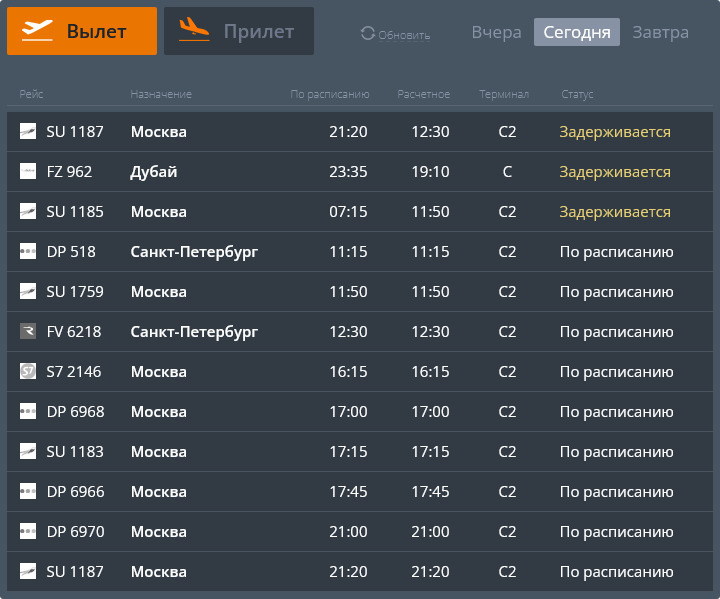The height and width of the screenshot is (599, 720).
Task: Switch to the Вылет departures tab
Action: click(x=82, y=31)
